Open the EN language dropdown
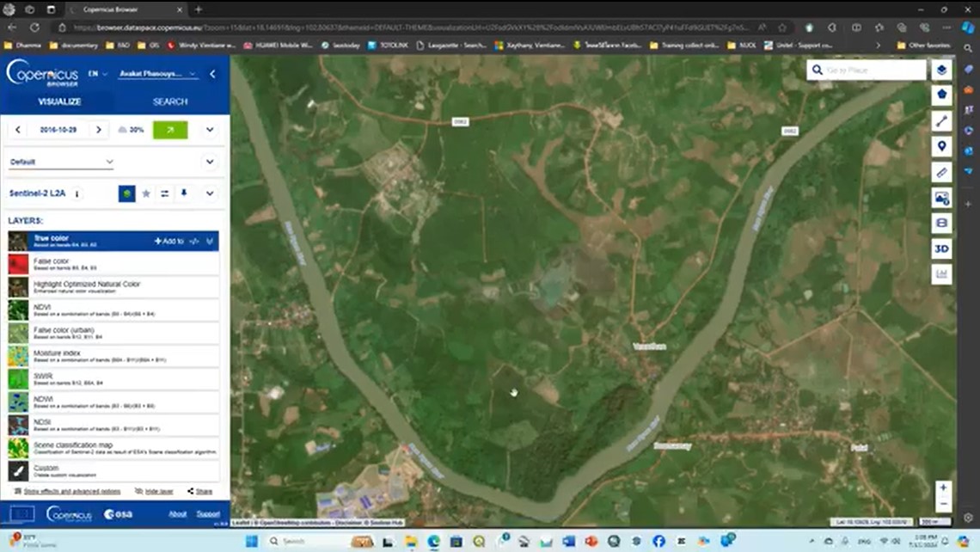Image resolution: width=980 pixels, height=552 pixels. pyautogui.click(x=97, y=74)
